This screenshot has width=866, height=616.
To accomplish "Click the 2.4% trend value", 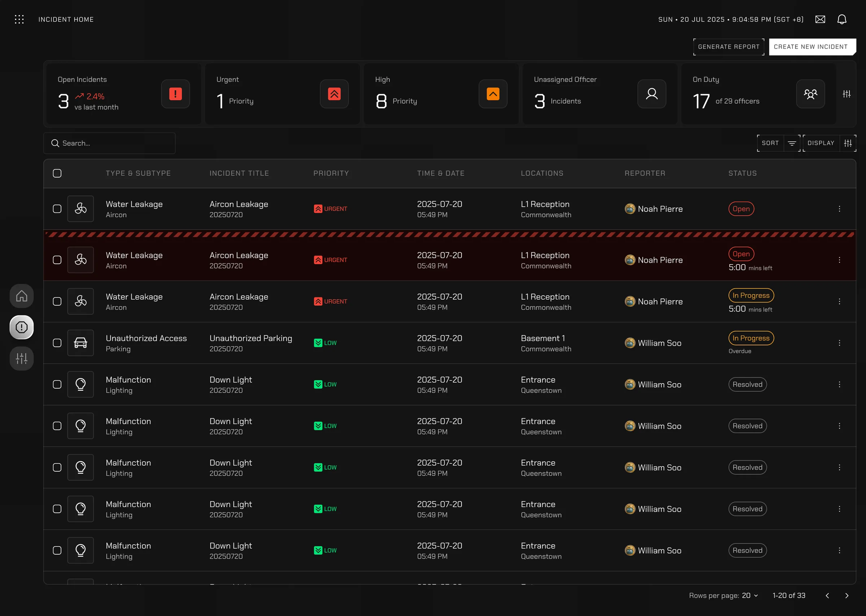I will [x=95, y=96].
